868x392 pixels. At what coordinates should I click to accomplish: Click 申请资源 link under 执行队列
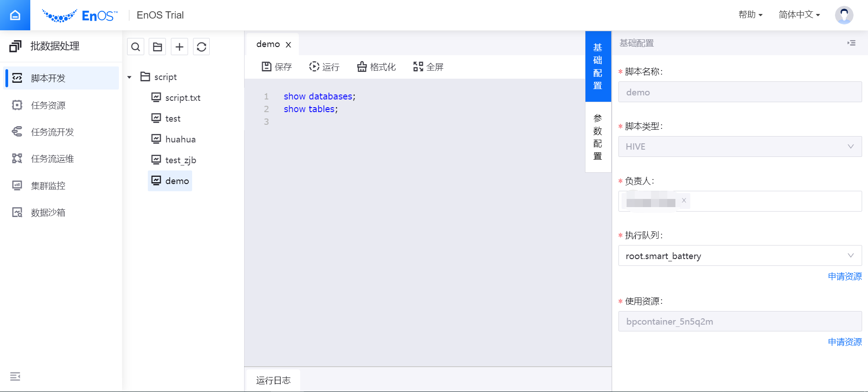[x=844, y=276]
